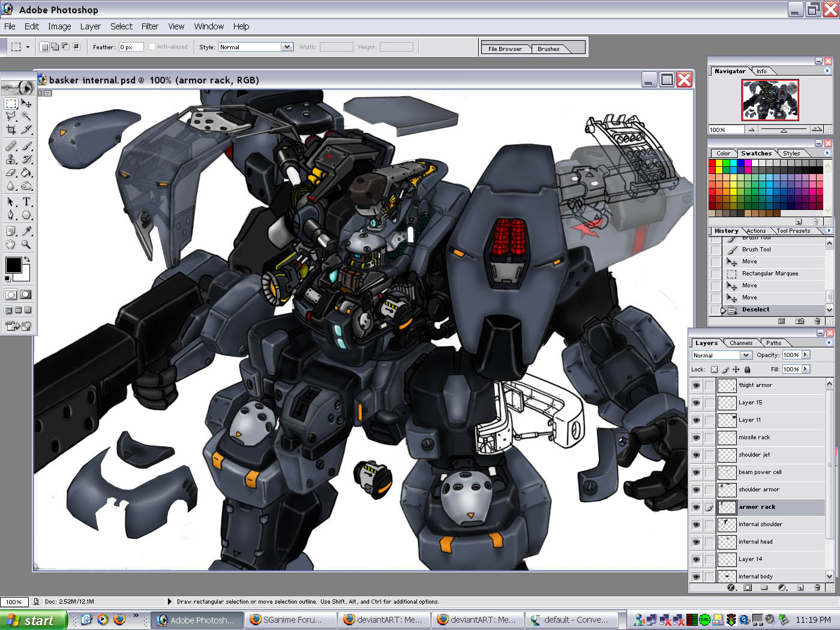Create new layer in Layers panel
The width and height of the screenshot is (840, 630).
800,587
